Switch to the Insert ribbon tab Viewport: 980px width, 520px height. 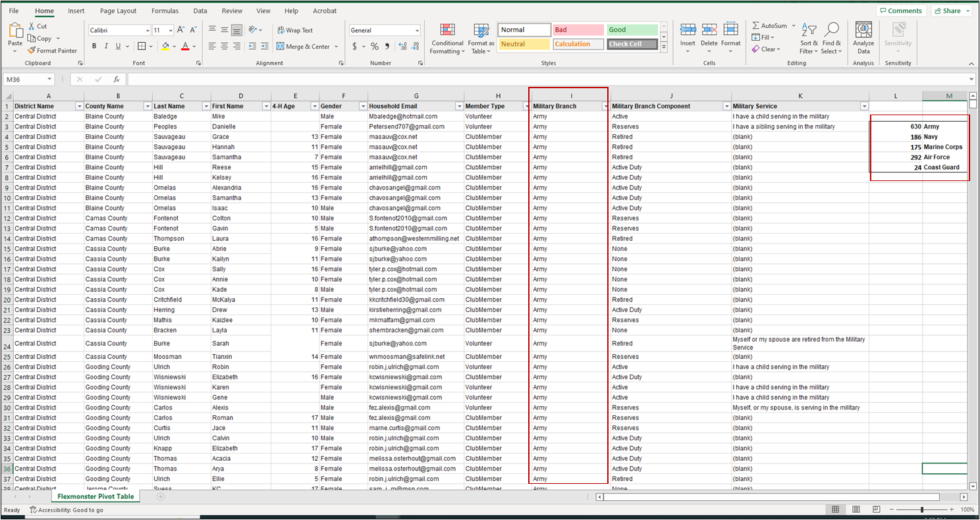click(76, 11)
